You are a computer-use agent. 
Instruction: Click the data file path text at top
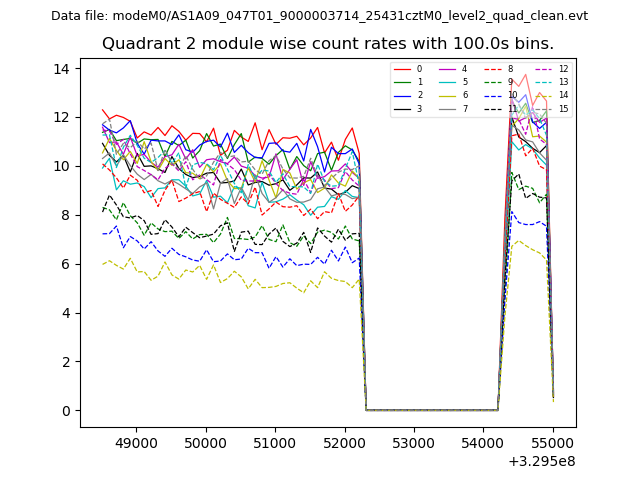[319, 16]
